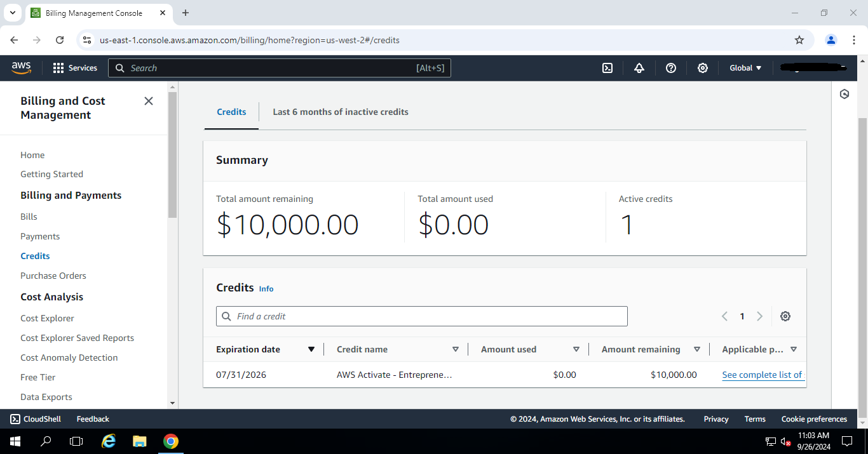868x454 pixels.
Task: Open File Explorer from the taskbar
Action: tap(140, 441)
